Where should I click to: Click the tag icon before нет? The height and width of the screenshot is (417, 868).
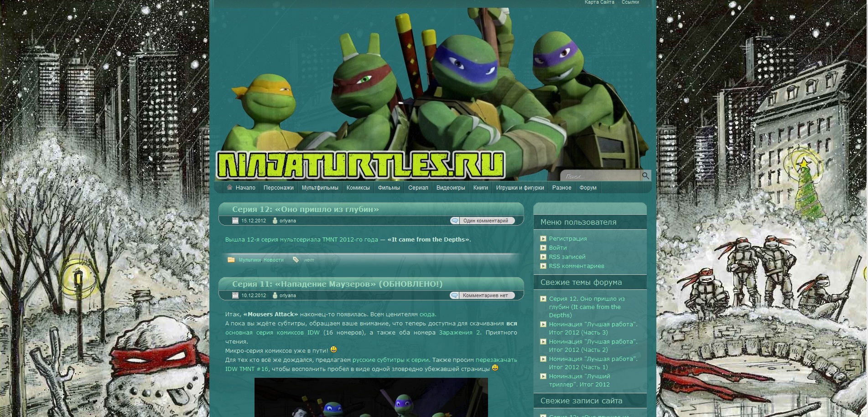(x=296, y=260)
